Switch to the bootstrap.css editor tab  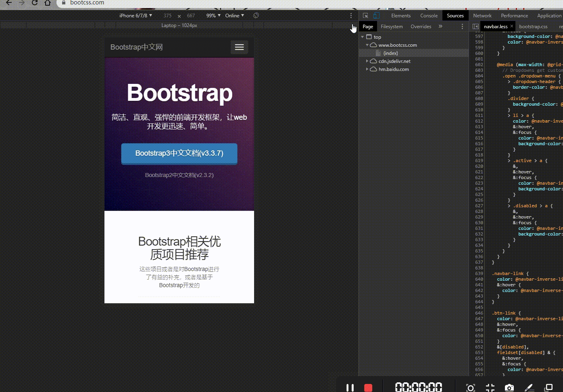click(533, 26)
